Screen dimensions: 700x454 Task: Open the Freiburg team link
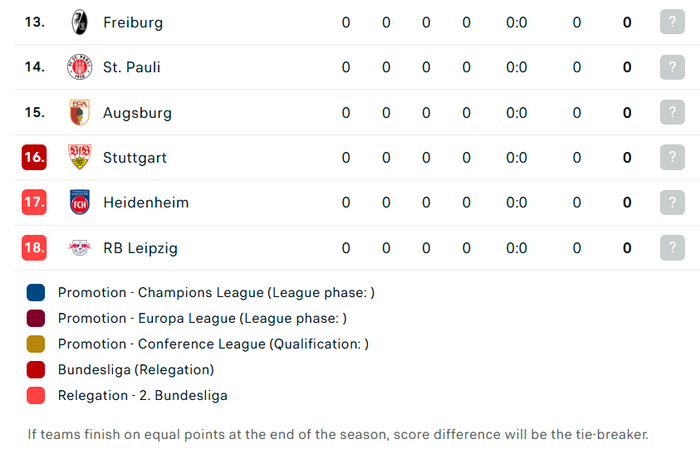133,22
